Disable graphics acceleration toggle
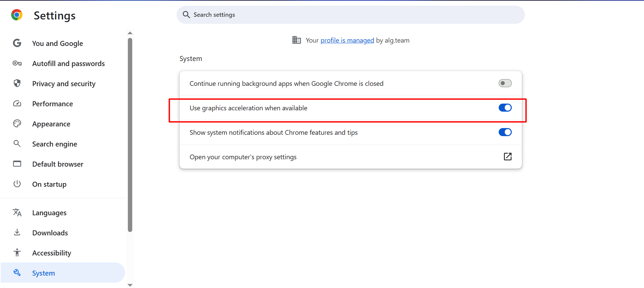Viewport: 644px width, 288px height. [505, 108]
